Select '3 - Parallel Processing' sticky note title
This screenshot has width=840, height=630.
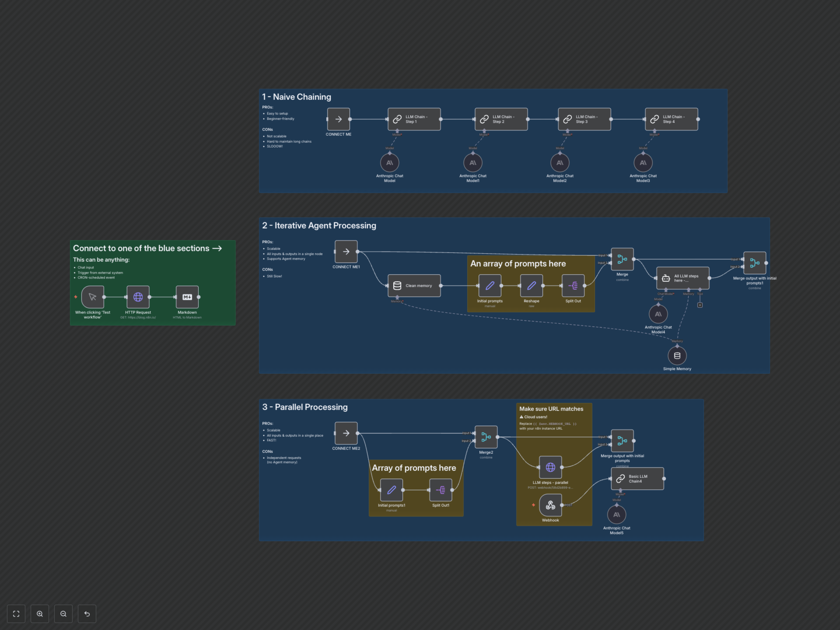[305, 407]
